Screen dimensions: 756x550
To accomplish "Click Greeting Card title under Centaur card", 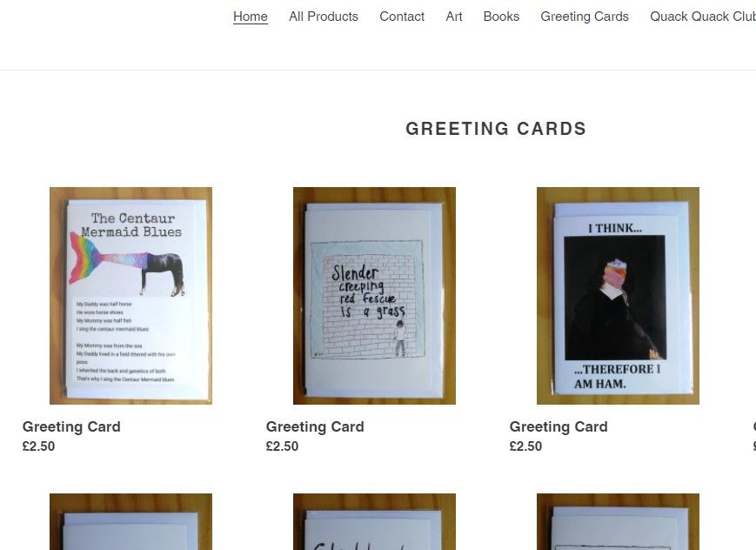I will click(71, 426).
